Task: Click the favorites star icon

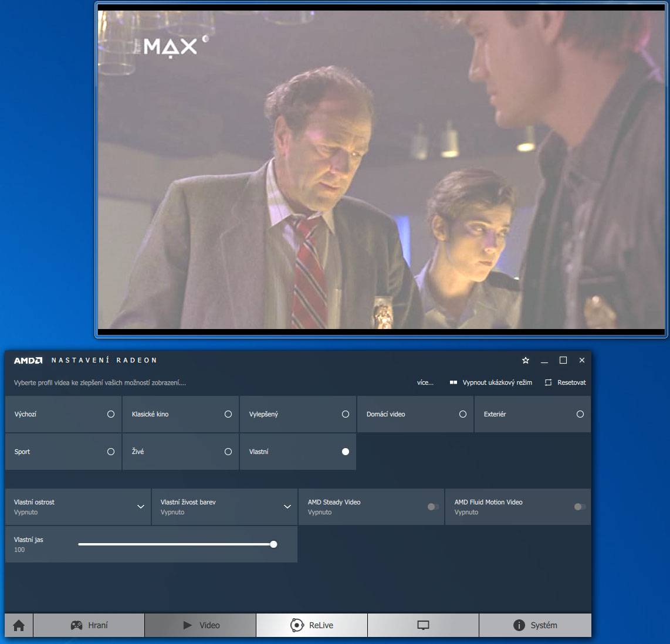Action: [526, 361]
